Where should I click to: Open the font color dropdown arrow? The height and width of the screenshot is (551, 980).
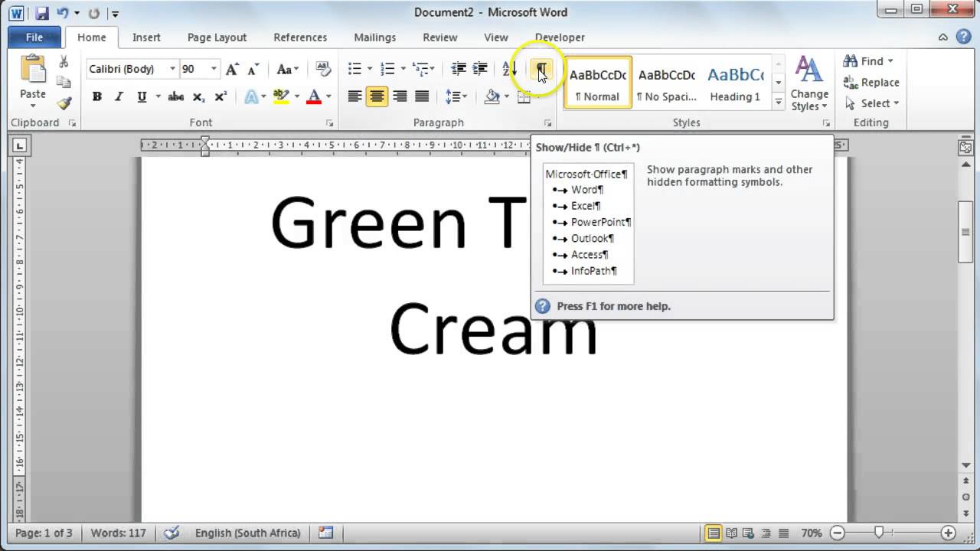(328, 96)
